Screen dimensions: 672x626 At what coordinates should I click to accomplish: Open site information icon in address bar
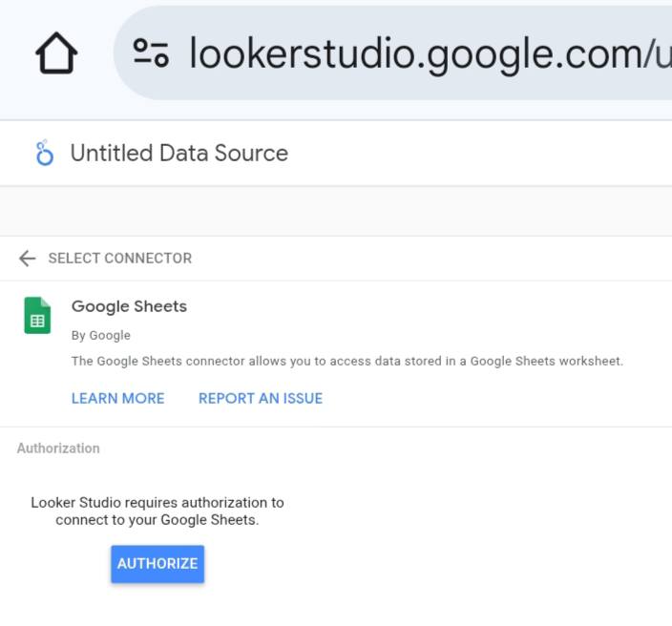(151, 53)
